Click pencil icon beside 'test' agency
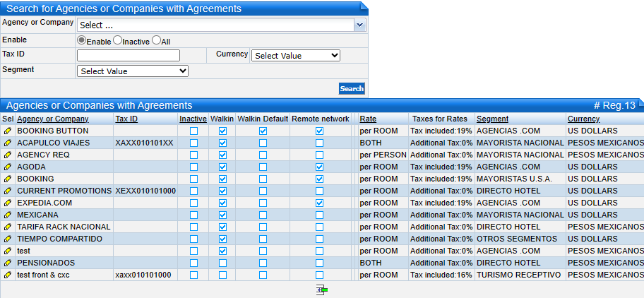The image size is (644, 298). pyautogui.click(x=7, y=251)
